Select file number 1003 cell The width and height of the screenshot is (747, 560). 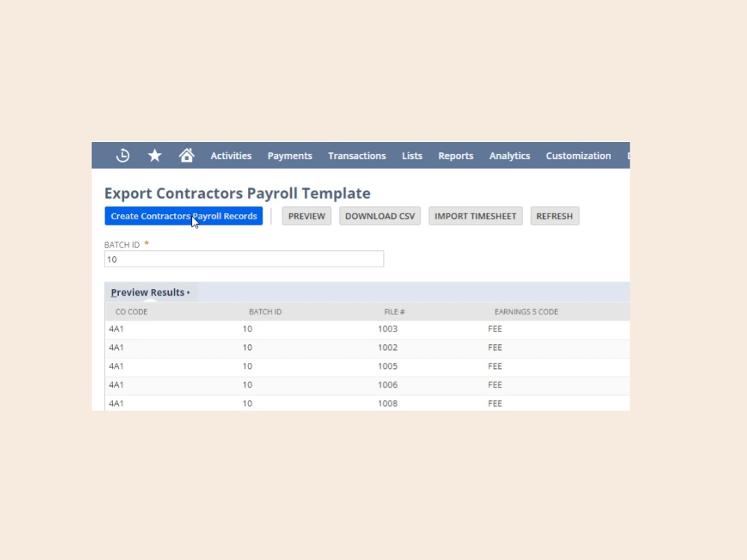click(x=388, y=329)
